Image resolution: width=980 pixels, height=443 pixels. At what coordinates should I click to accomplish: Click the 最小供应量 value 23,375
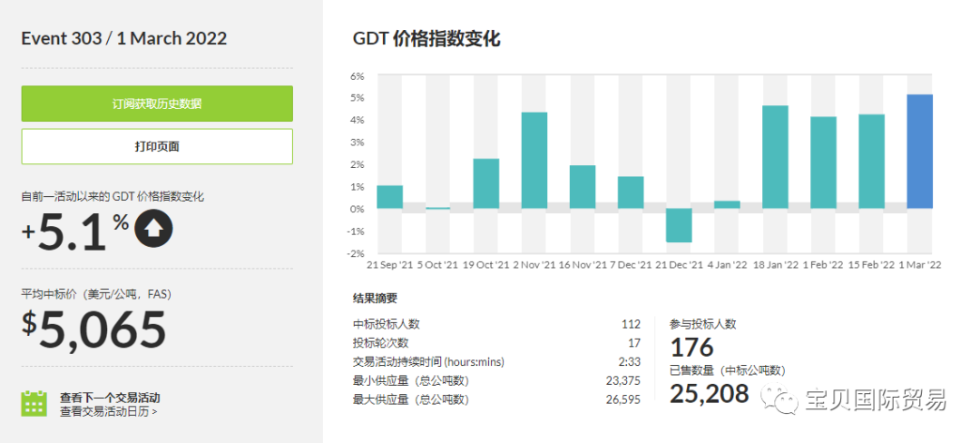point(623,380)
